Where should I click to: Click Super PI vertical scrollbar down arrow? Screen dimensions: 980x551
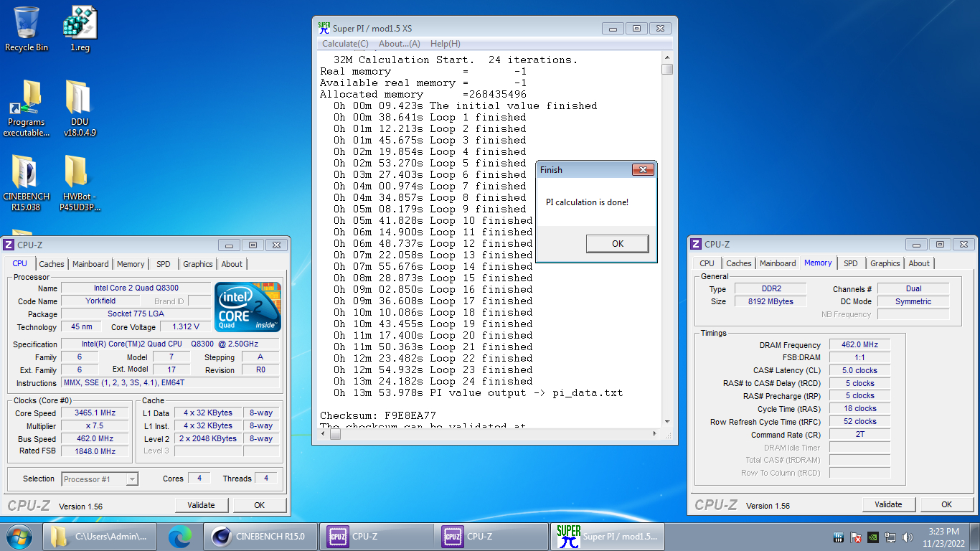coord(667,422)
